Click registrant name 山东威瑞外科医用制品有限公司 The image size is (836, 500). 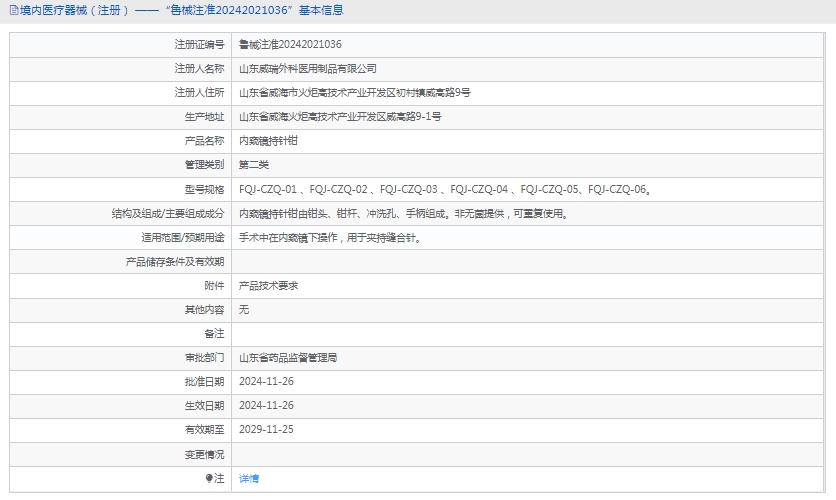click(x=308, y=68)
